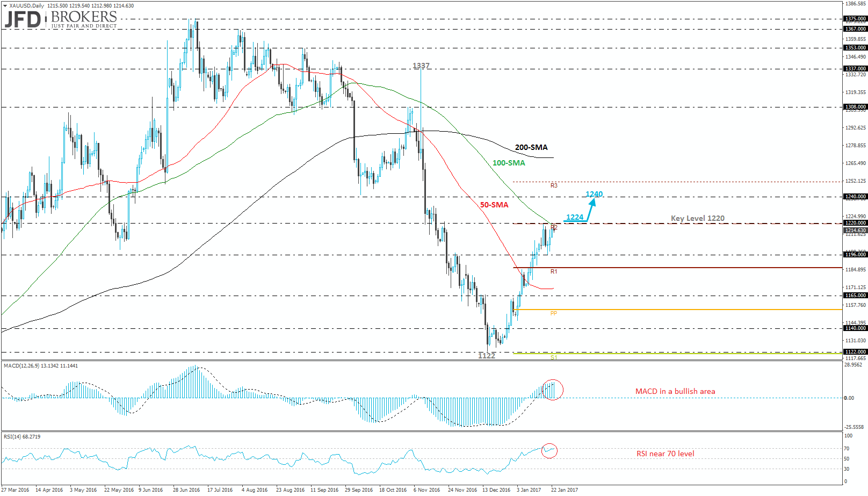The image size is (868, 496).
Task: Click the 1367.000 price axis tag
Action: click(856, 29)
